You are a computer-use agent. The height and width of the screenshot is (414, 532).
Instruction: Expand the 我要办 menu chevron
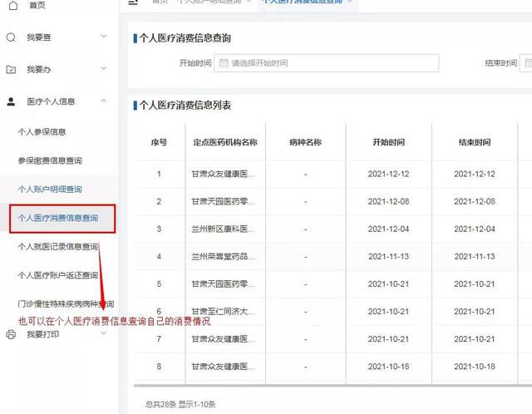(x=104, y=68)
